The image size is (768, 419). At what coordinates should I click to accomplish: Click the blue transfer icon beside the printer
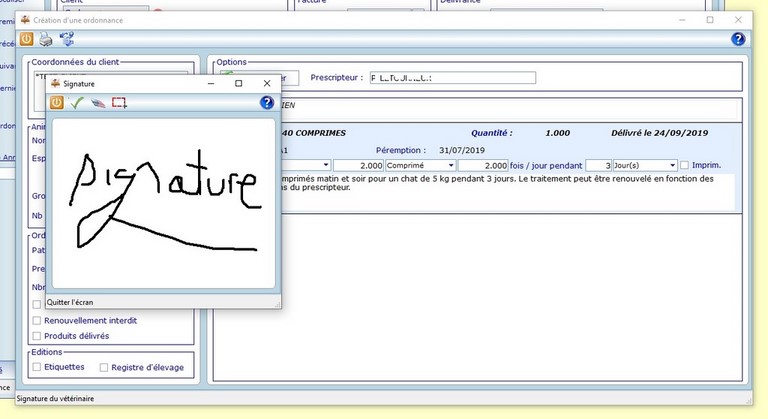coord(67,40)
